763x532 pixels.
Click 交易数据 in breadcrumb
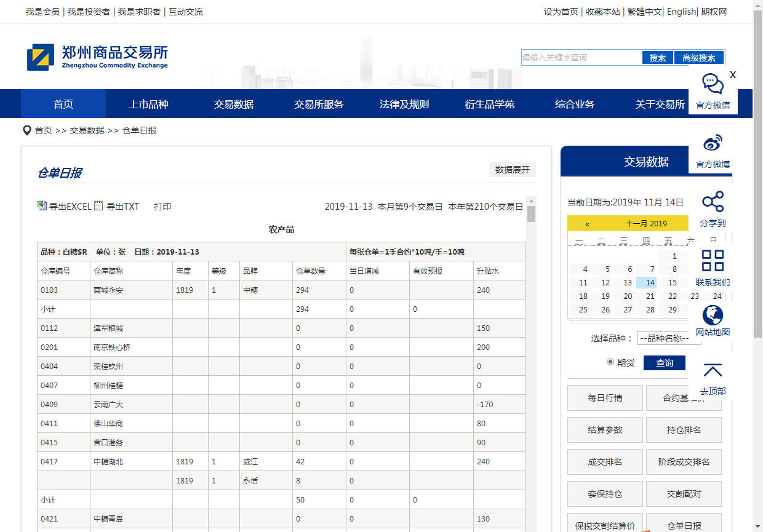pos(87,130)
